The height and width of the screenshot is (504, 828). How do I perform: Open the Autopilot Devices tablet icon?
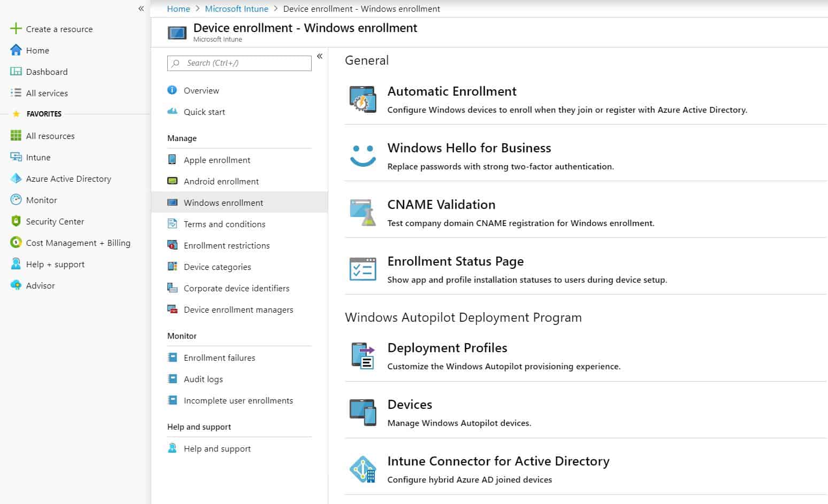point(363,412)
